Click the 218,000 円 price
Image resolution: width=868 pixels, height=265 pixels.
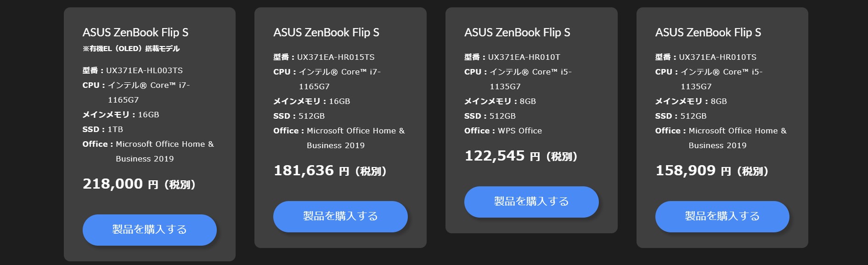[139, 184]
